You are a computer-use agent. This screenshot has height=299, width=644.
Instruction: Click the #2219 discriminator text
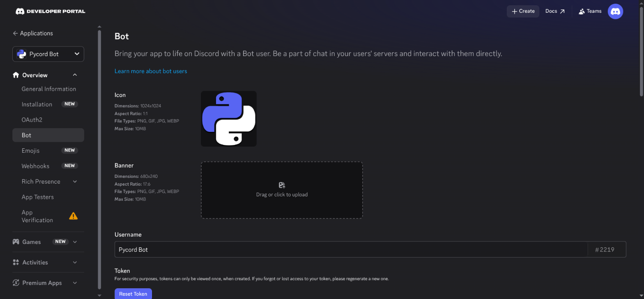pos(605,249)
